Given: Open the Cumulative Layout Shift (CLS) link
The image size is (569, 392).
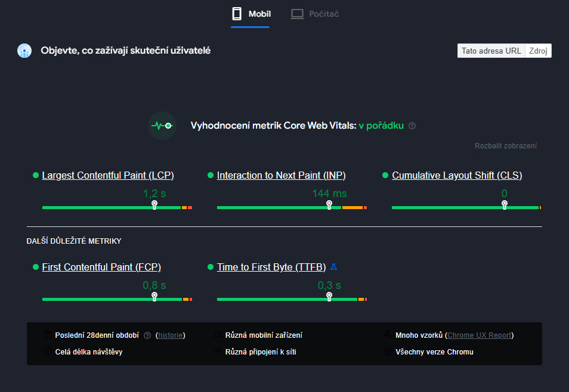Looking at the screenshot, I should pos(457,175).
